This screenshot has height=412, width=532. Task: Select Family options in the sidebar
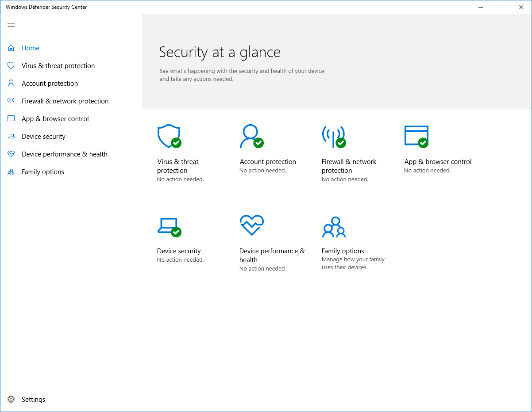point(43,172)
